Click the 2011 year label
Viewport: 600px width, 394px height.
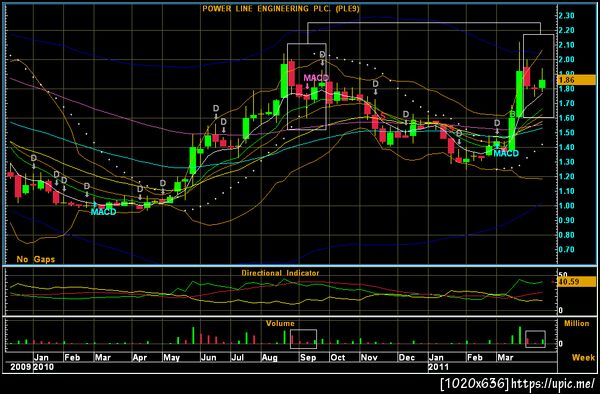coord(439,367)
